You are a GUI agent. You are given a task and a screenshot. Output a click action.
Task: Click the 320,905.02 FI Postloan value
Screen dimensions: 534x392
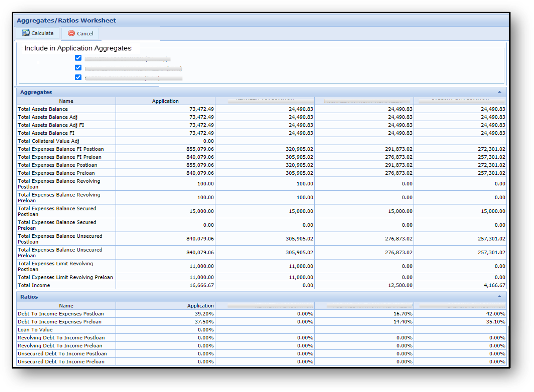(299, 149)
